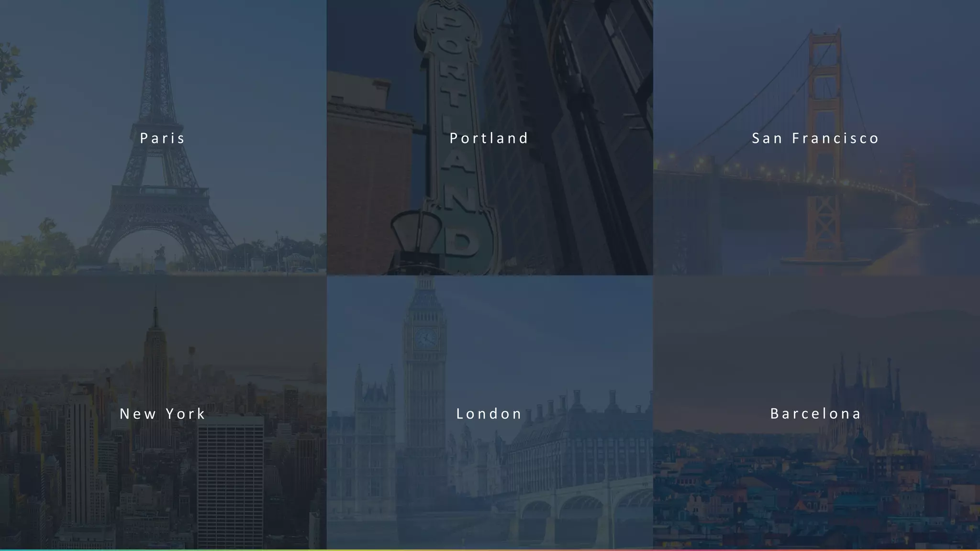Click the Big Ben clock face
The width and height of the screenshot is (980, 551).
click(x=425, y=338)
